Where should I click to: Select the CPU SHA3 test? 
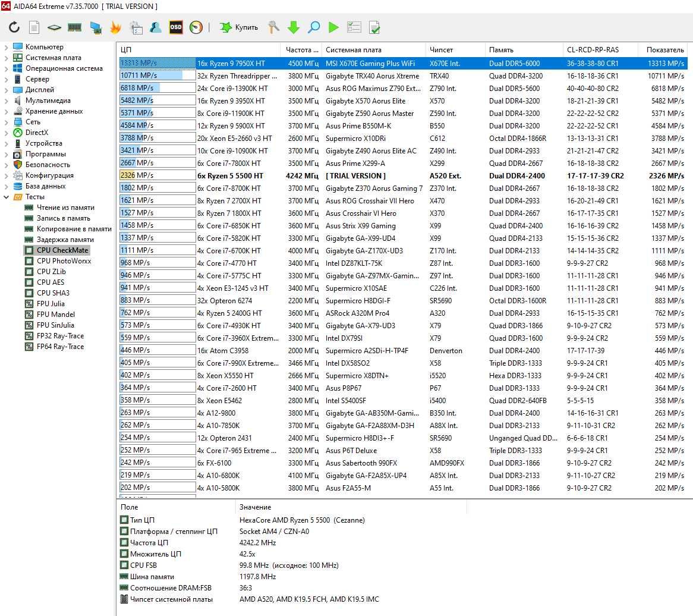[x=53, y=293]
